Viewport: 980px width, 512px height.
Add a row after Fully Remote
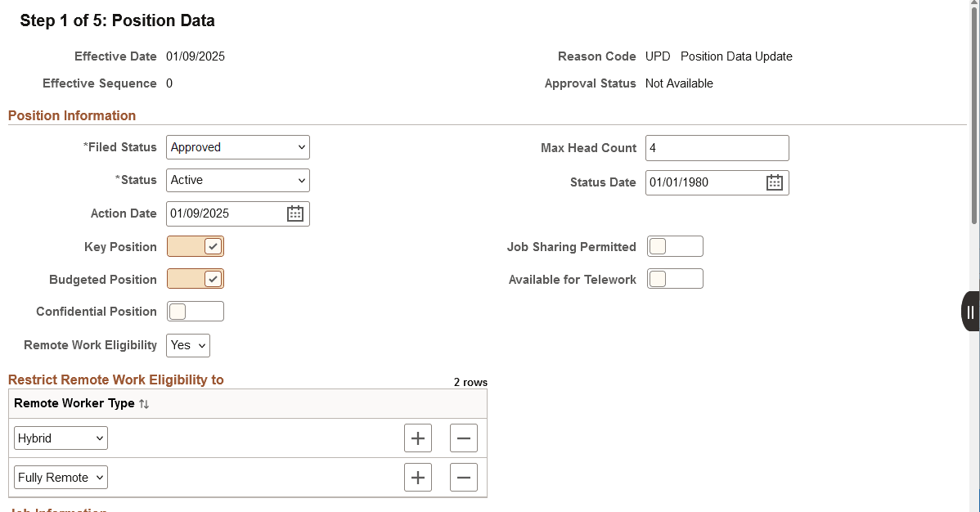click(417, 477)
